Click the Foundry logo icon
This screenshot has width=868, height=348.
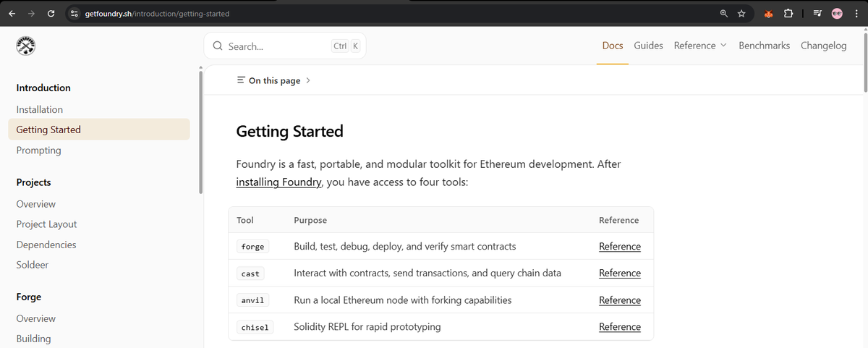(26, 46)
